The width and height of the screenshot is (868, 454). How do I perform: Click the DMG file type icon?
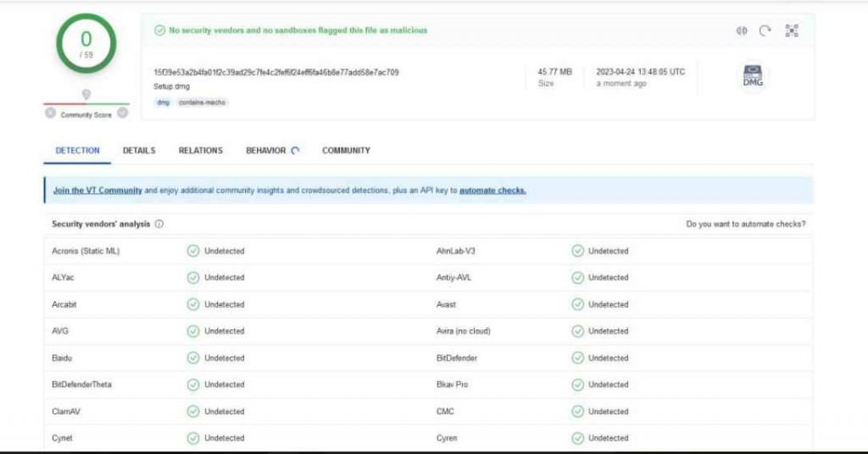(753, 77)
